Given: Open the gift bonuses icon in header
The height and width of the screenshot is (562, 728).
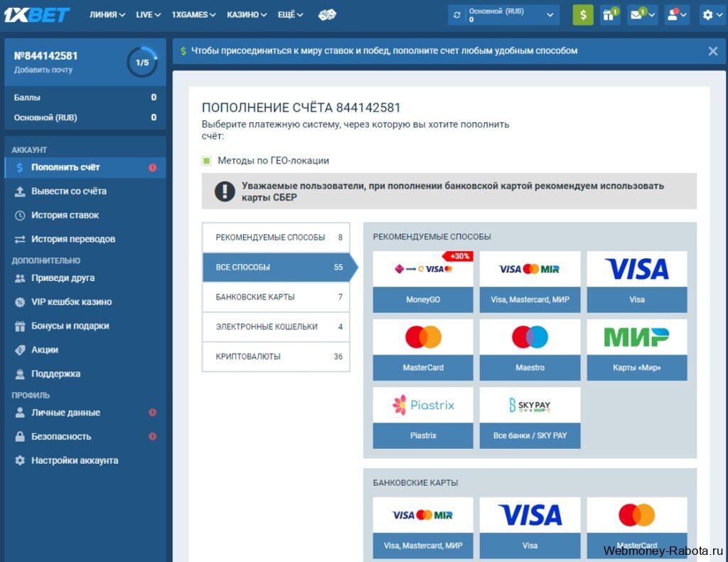Looking at the screenshot, I should point(609,15).
